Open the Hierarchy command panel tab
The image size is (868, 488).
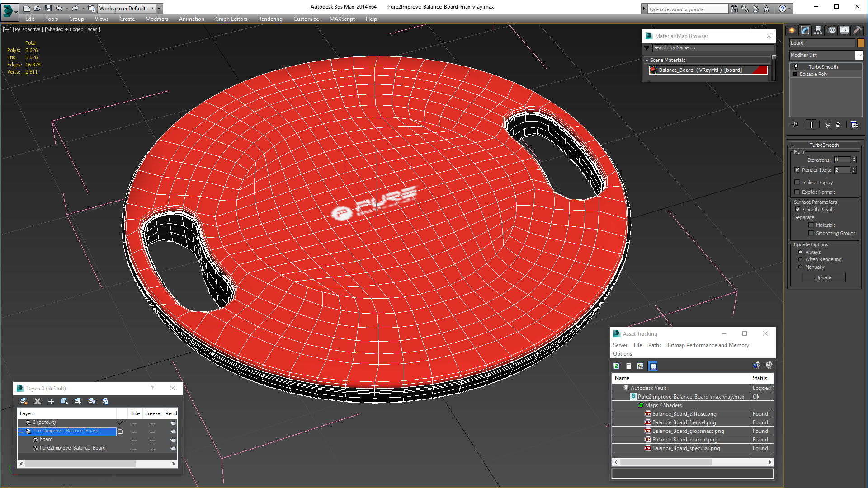[818, 30]
